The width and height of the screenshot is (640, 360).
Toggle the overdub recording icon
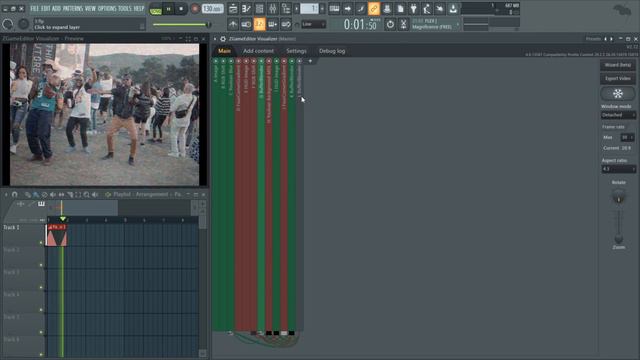tap(273, 24)
